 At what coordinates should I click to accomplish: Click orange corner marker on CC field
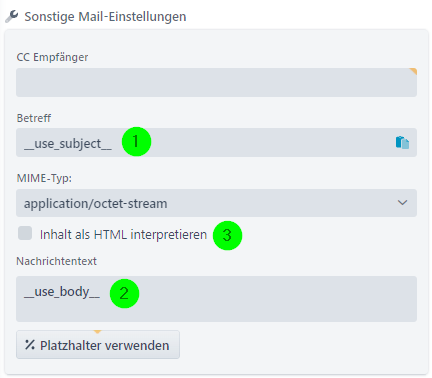click(413, 71)
